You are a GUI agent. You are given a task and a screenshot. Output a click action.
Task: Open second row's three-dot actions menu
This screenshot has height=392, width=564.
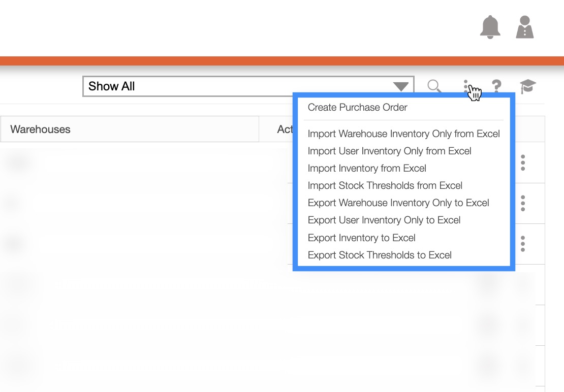523,203
